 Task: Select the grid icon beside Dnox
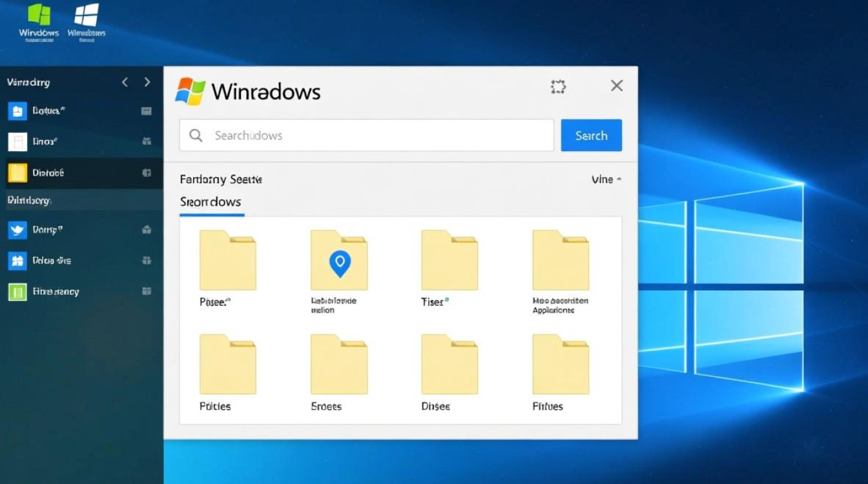point(147,141)
